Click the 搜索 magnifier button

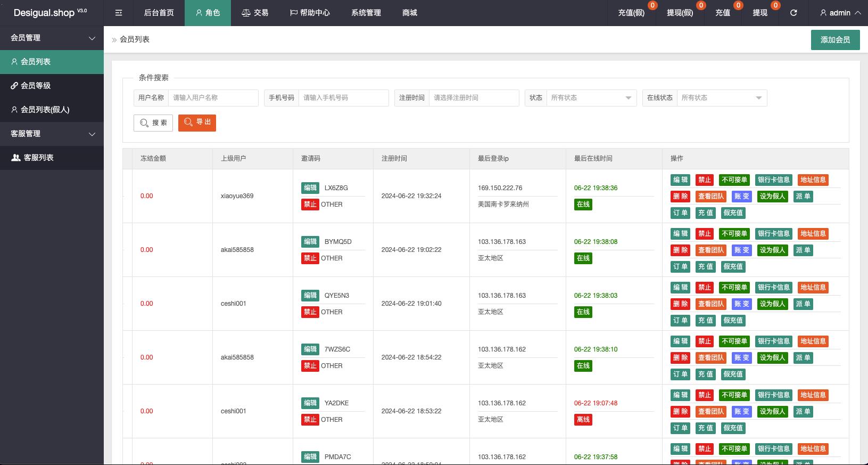click(x=153, y=123)
